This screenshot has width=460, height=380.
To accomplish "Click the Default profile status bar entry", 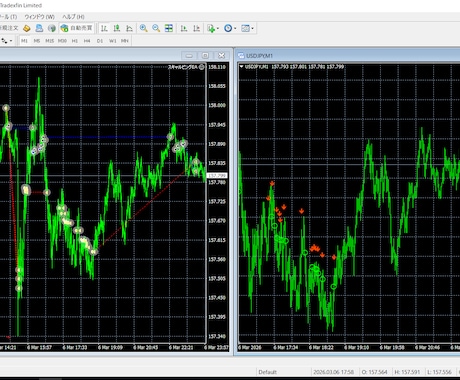I will click(x=267, y=372).
